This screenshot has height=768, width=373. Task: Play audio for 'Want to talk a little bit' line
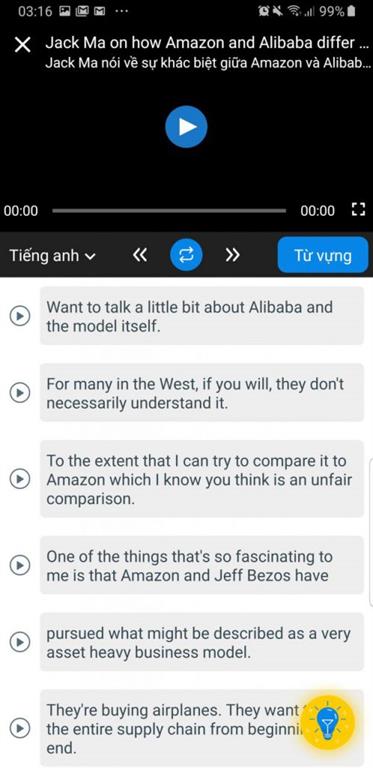(x=20, y=316)
